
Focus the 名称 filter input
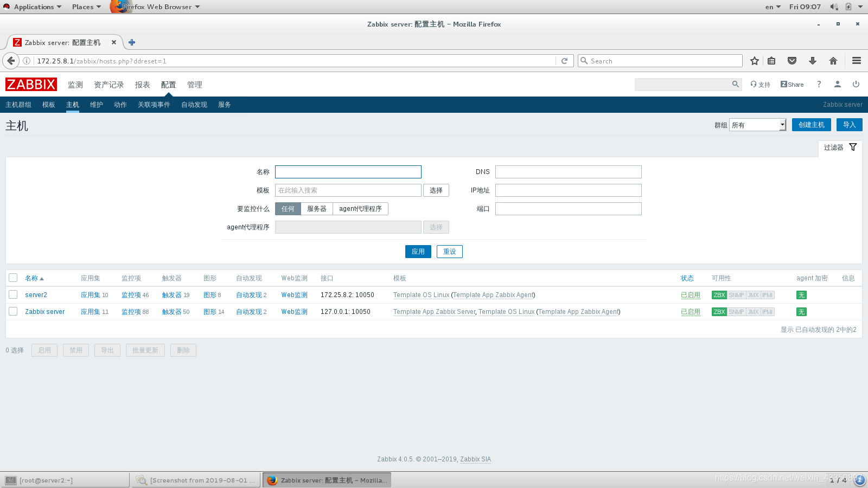(x=348, y=172)
